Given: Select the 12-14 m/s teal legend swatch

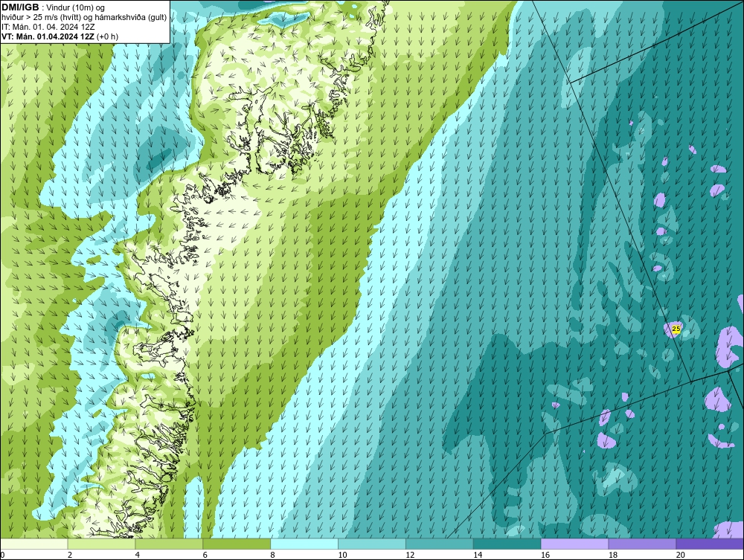Looking at the screenshot, I should tap(440, 544).
